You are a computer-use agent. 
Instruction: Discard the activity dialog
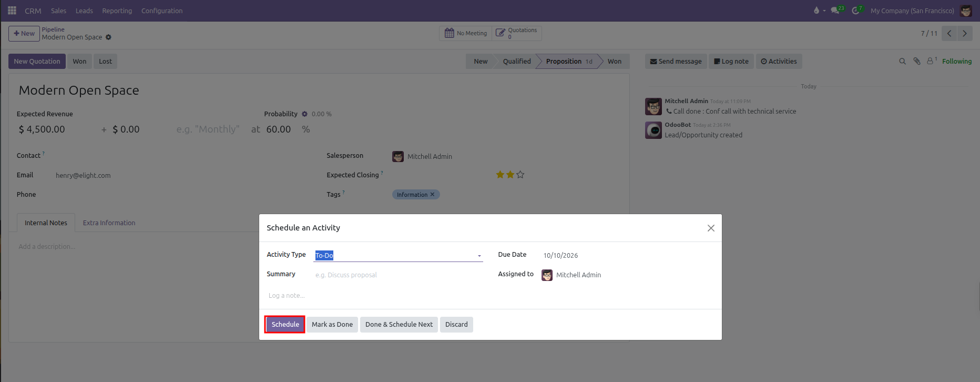pyautogui.click(x=456, y=324)
